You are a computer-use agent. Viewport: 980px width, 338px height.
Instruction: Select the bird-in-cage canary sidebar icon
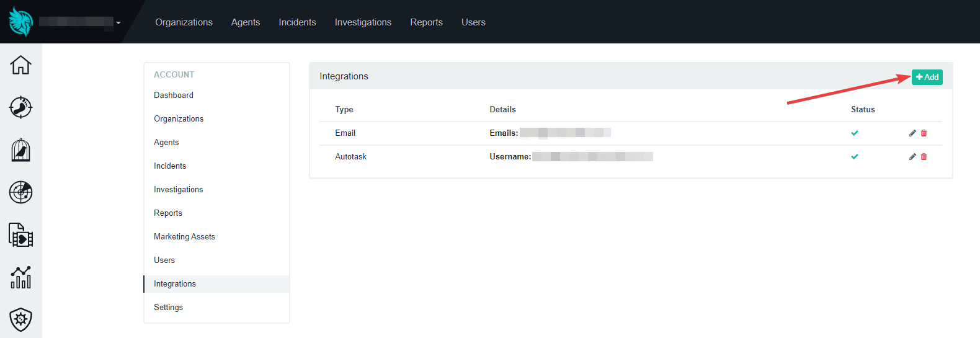tap(20, 150)
